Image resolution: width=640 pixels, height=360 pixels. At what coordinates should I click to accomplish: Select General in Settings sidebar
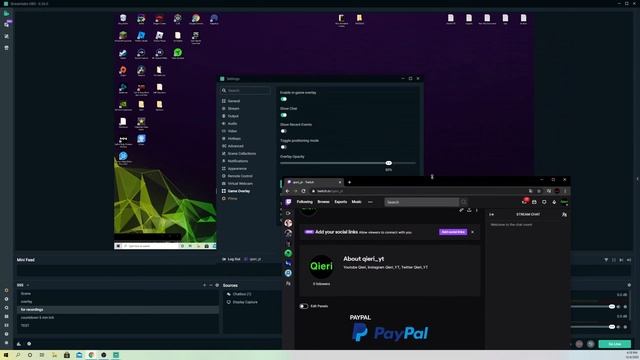(231, 101)
